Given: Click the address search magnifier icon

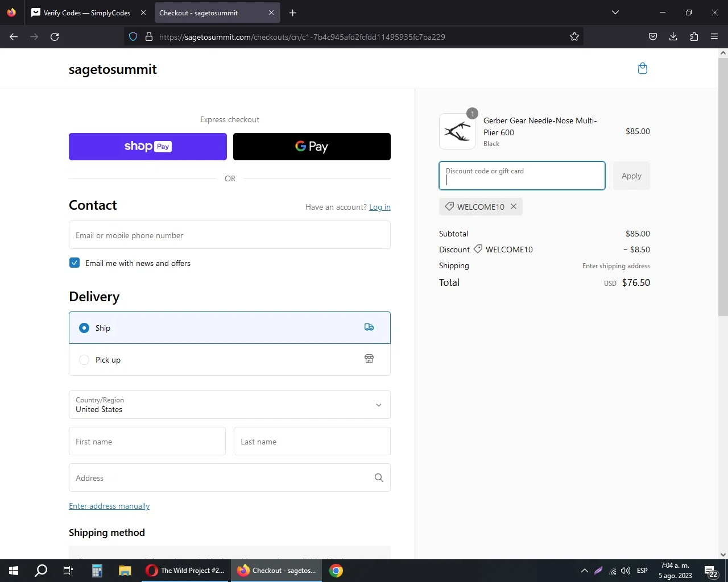Looking at the screenshot, I should pyautogui.click(x=379, y=478).
